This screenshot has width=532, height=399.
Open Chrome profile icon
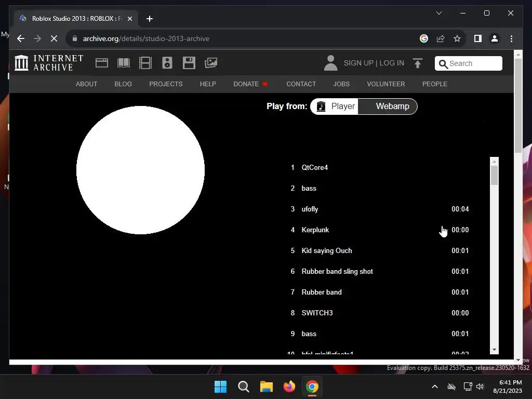click(x=495, y=38)
